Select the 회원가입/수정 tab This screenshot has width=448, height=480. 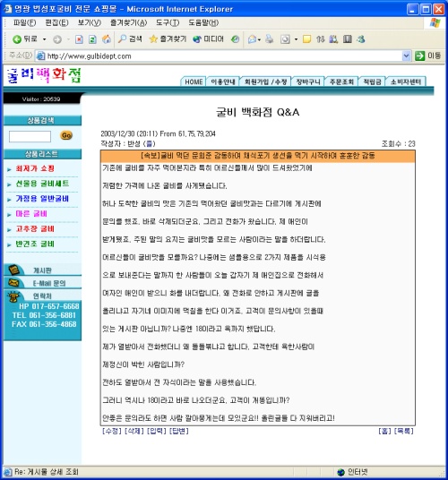pyautogui.click(x=265, y=81)
